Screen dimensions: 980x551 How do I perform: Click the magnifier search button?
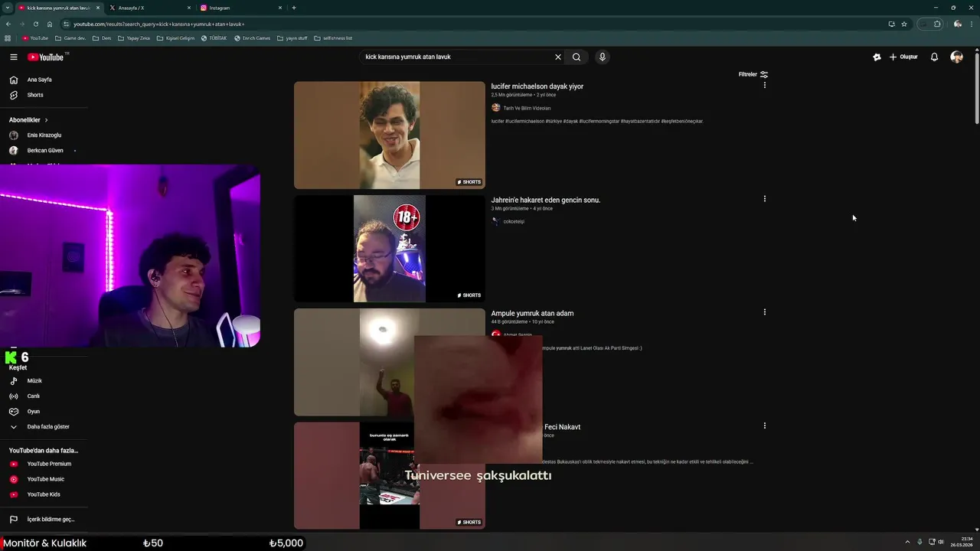[x=577, y=57]
